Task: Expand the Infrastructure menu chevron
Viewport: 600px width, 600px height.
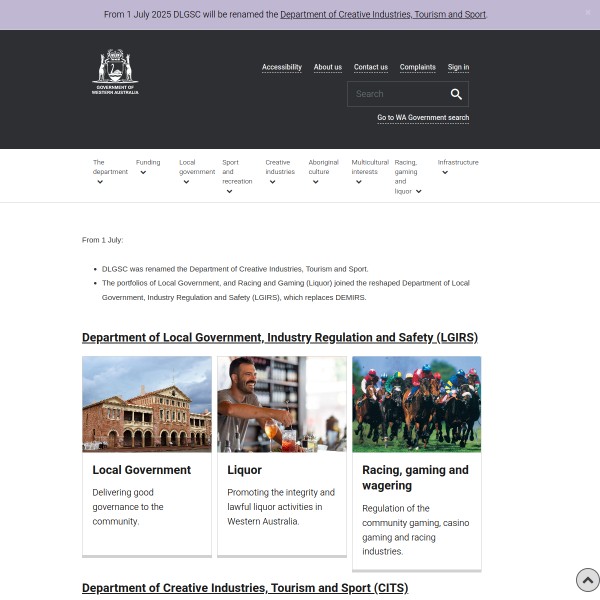Action: pos(445,172)
